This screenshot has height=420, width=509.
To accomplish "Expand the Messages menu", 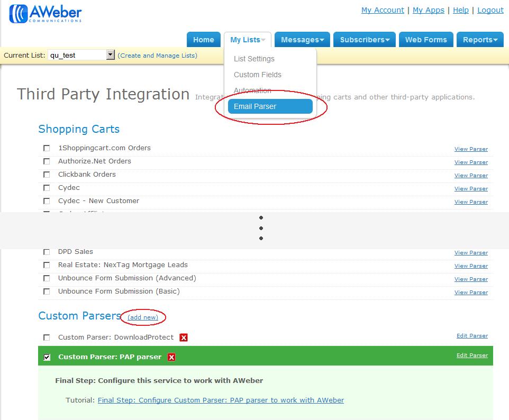I will [x=302, y=40].
